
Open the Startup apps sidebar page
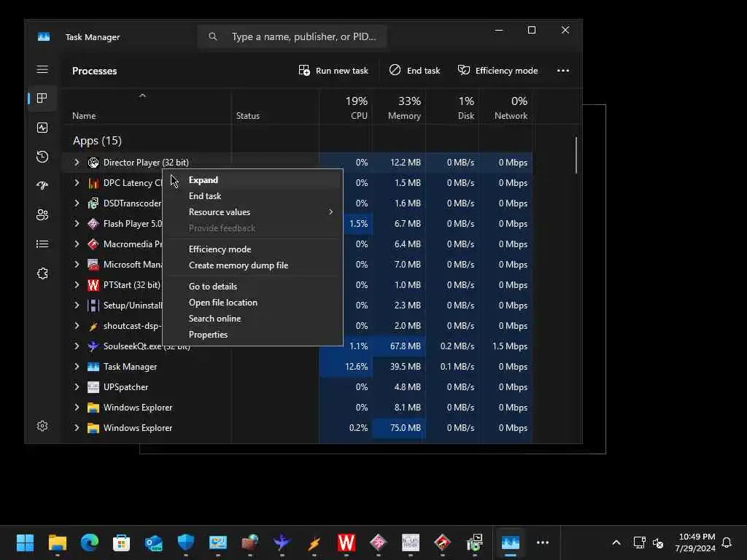click(x=42, y=186)
